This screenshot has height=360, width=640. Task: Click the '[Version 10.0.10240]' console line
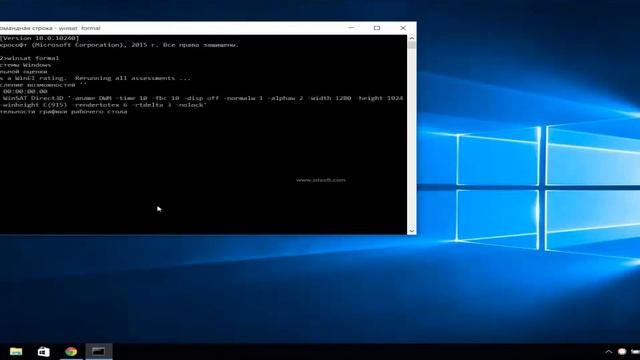click(x=40, y=38)
